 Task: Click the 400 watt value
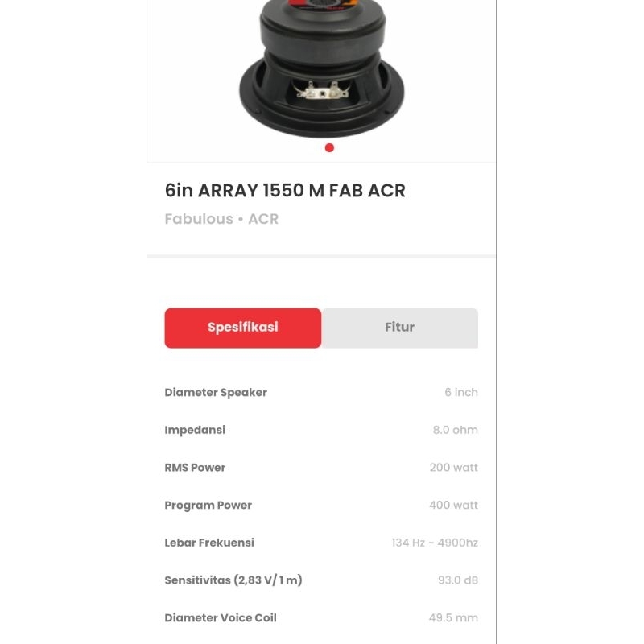coord(453,505)
